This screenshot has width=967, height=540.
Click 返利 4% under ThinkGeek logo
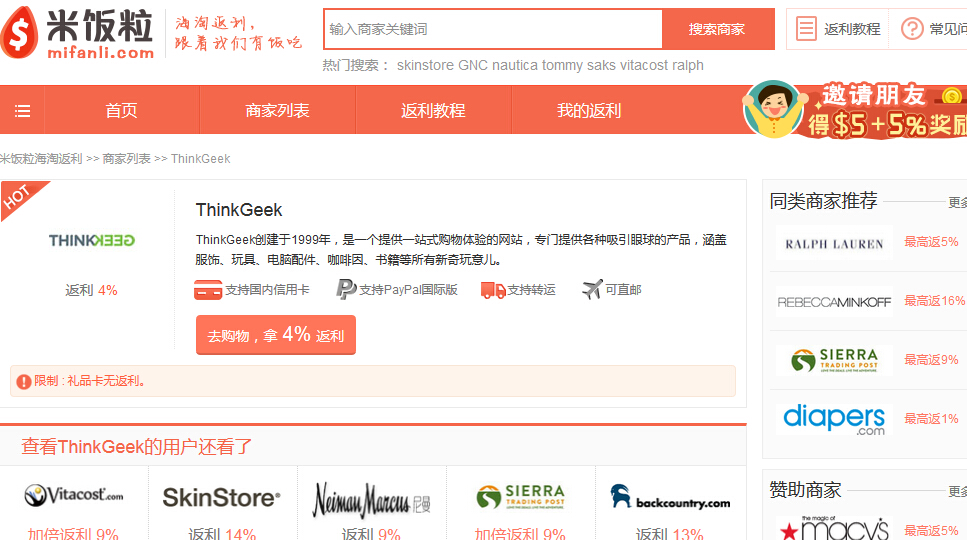pos(91,290)
